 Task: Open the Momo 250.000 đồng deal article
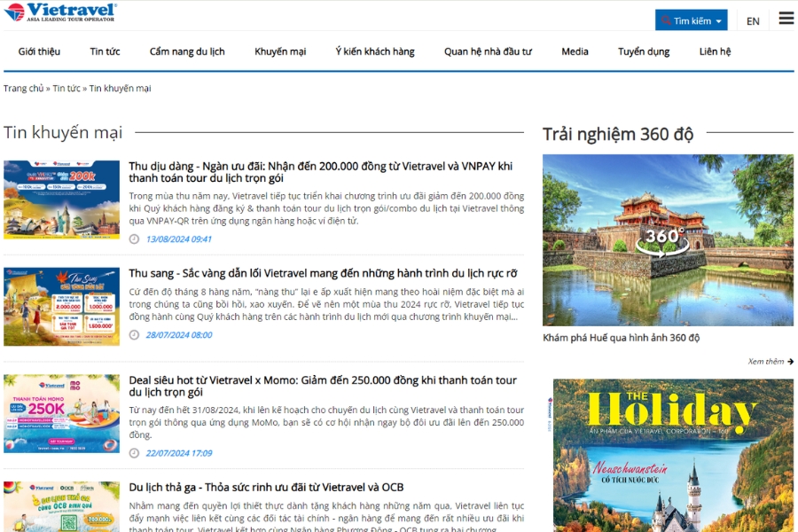[x=323, y=386]
